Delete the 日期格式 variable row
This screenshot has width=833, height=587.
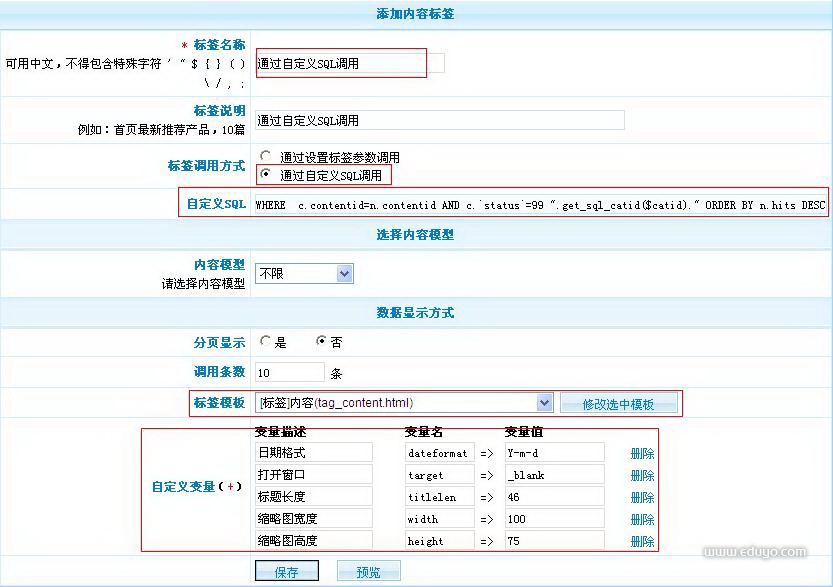tap(642, 453)
